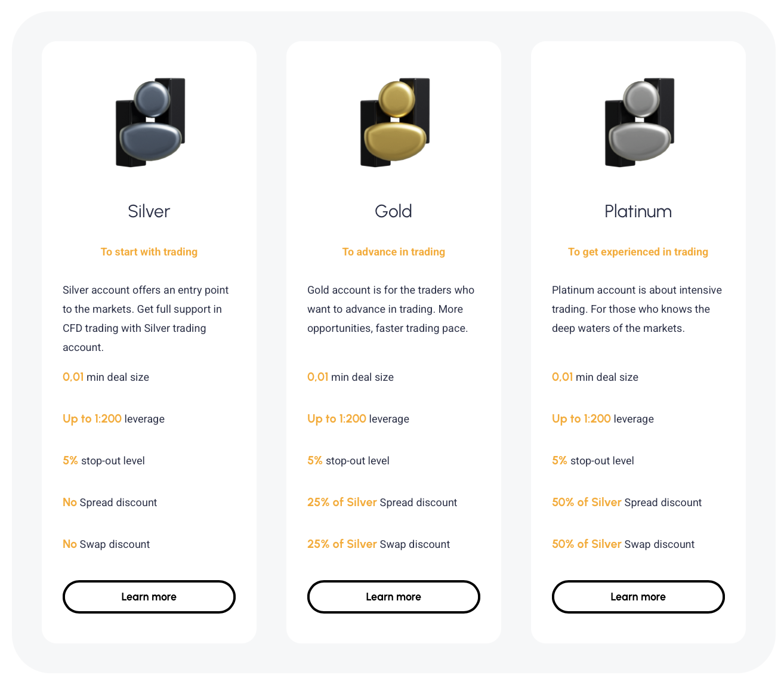Click the Silver account avatar icon

coord(150,122)
